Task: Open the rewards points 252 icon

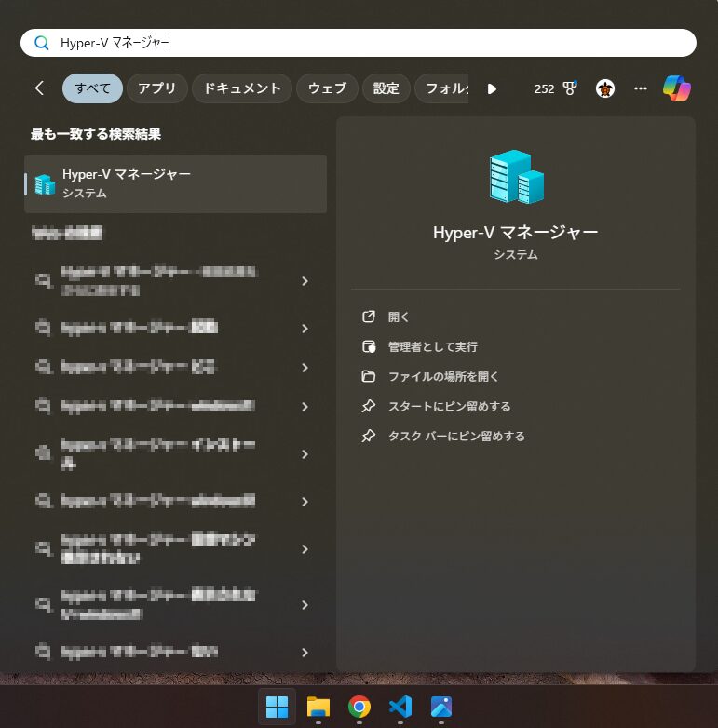Action: [555, 88]
